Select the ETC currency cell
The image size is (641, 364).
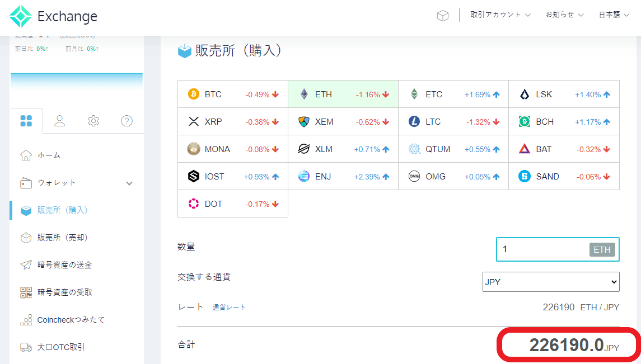(454, 94)
